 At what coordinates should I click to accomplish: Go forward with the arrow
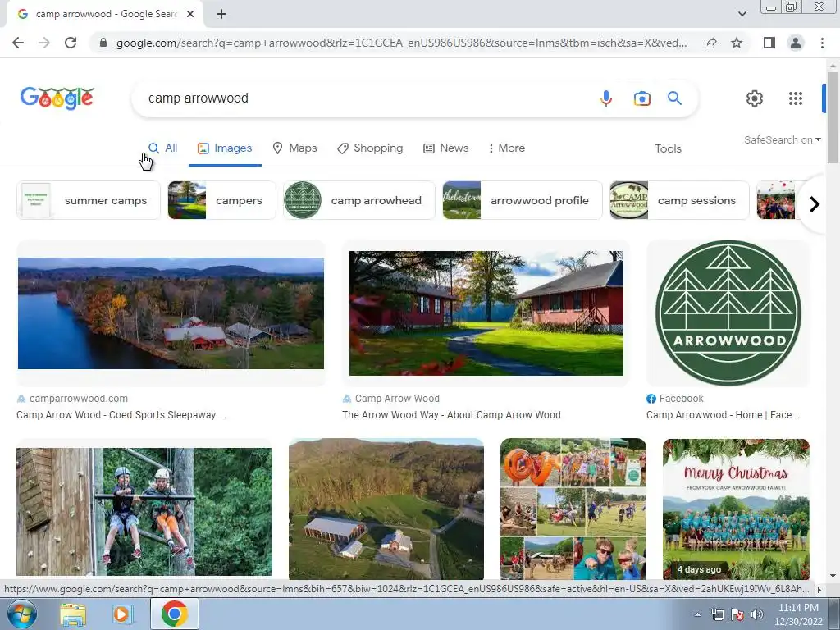pos(44,43)
